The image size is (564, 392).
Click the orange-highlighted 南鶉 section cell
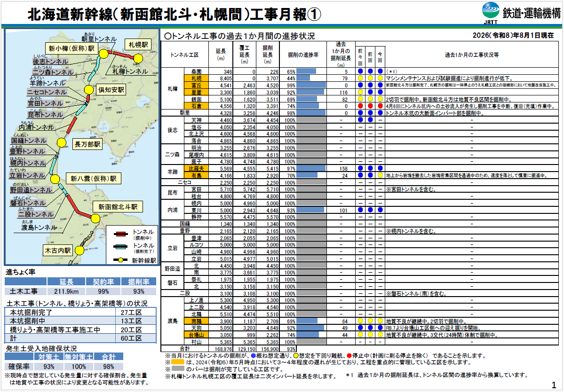pyautogui.click(x=196, y=321)
